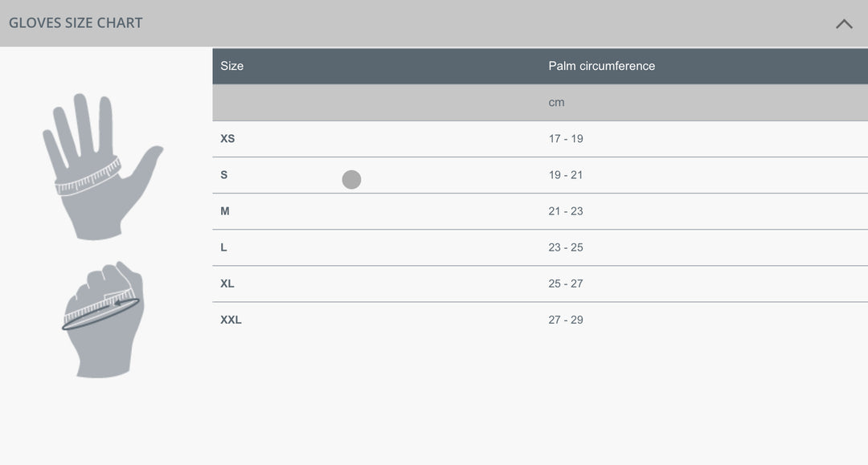The width and height of the screenshot is (868, 465).
Task: Click the 23 - 25 measurement value
Action: [566, 247]
